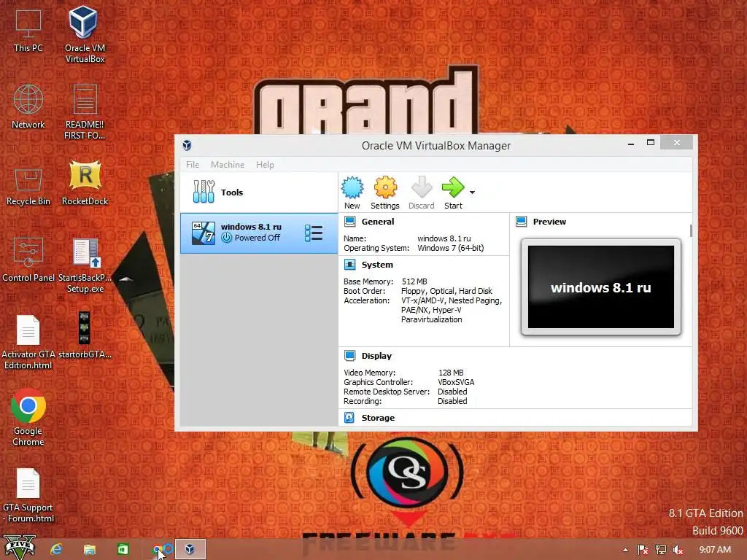
Task: Click the '512 MB' base memory value
Action: pos(414,281)
